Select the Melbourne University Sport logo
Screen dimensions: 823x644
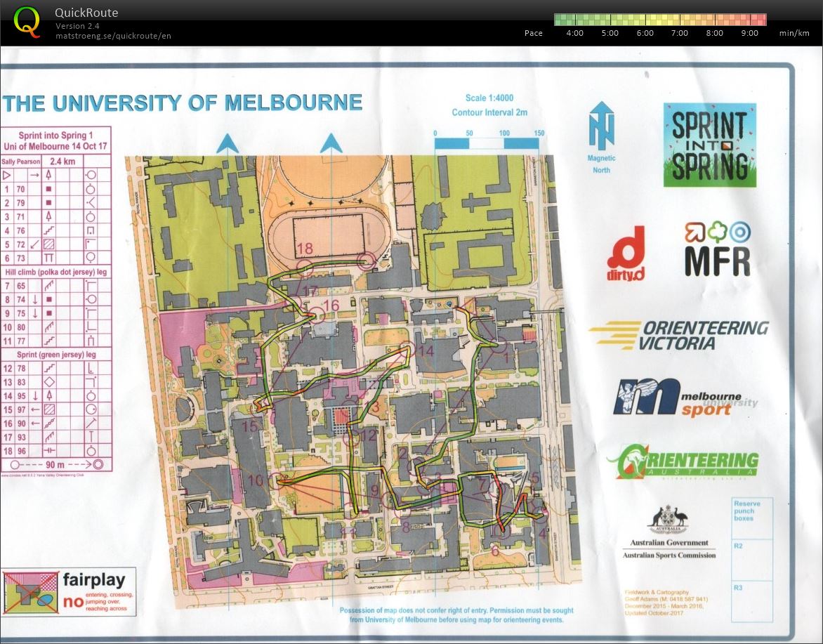(x=685, y=399)
